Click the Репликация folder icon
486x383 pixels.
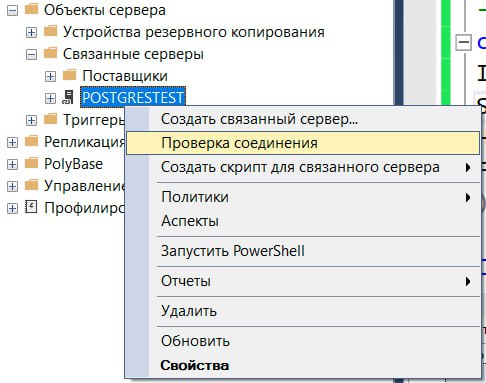(32, 141)
